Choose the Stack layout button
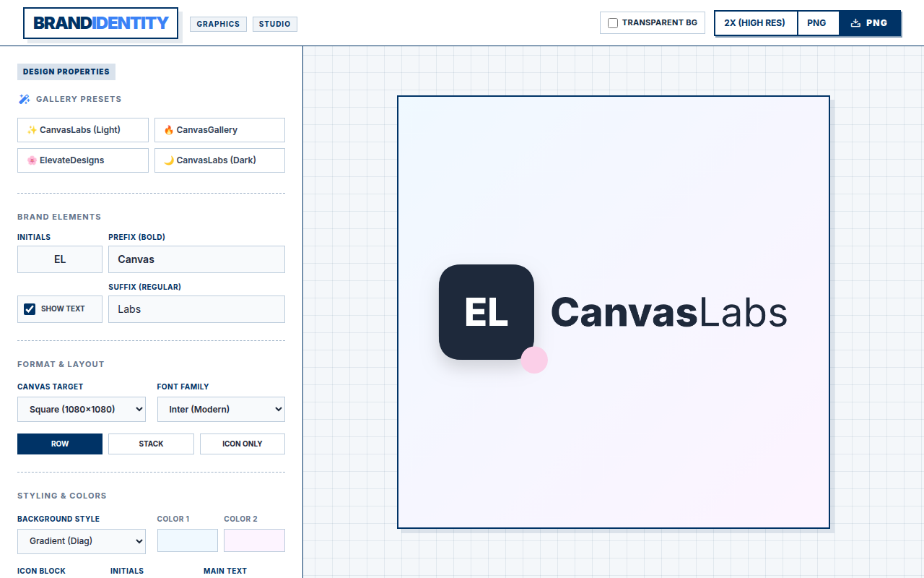 click(151, 444)
